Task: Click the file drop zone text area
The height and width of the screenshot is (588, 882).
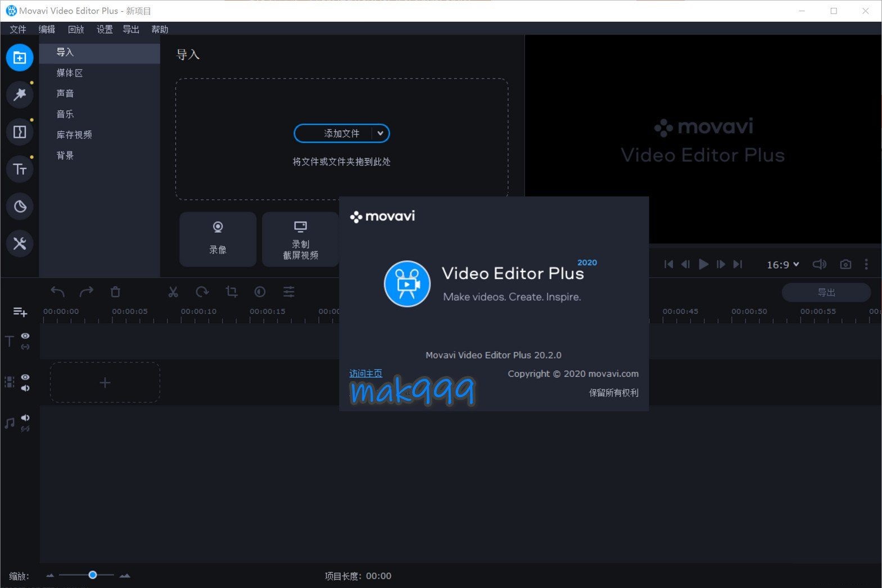Action: click(342, 162)
